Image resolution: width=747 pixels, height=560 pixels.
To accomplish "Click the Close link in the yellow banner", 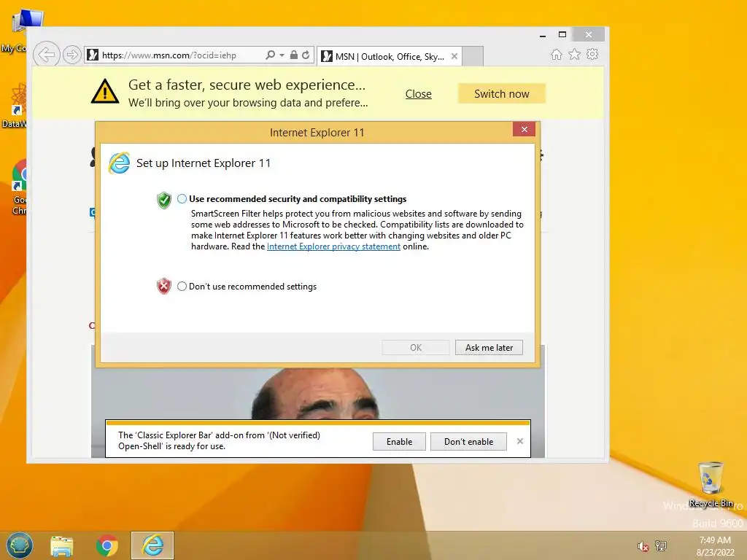I will coord(418,94).
